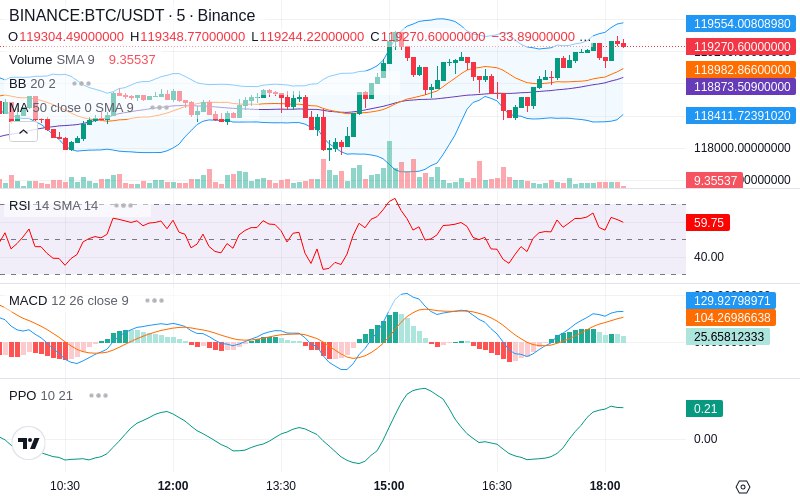
Task: Open the MACD indicator's more menu
Action: point(154,300)
